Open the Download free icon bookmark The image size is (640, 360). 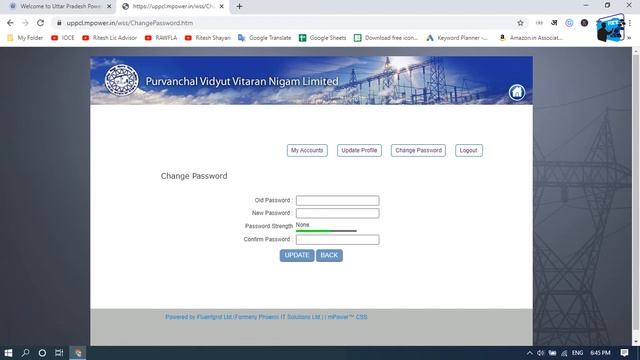coord(386,38)
